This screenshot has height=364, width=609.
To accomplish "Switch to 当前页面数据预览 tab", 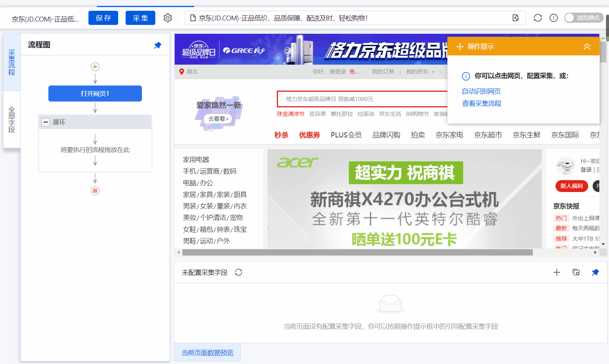I will 207,353.
